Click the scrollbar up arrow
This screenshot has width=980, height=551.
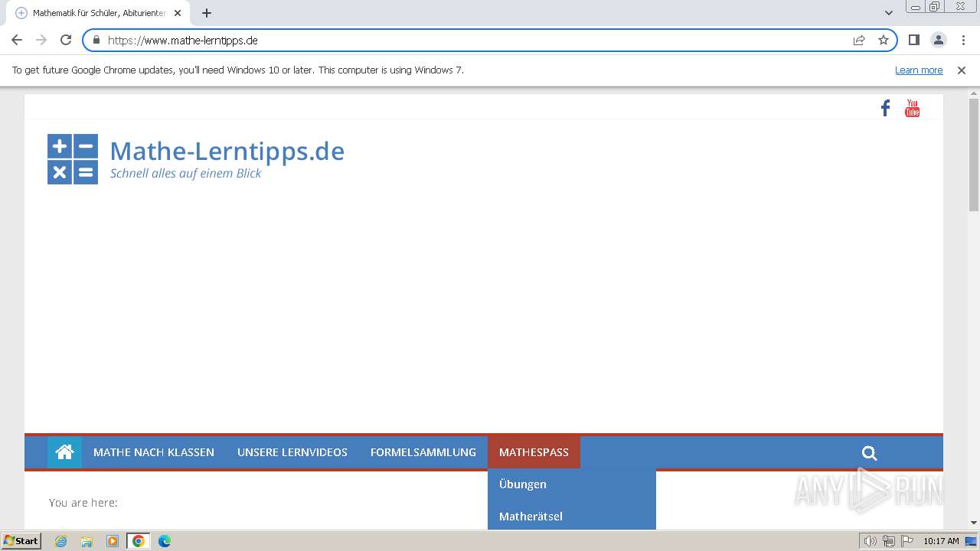974,93
